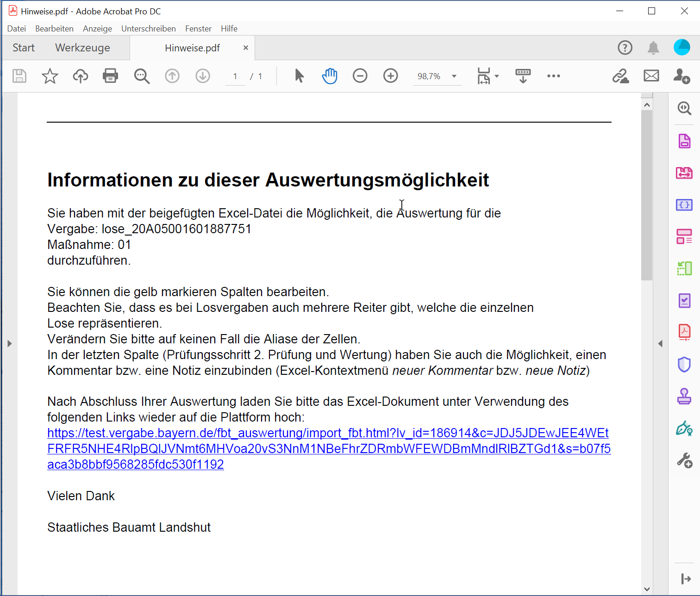Send file by email envelope icon

point(651,76)
